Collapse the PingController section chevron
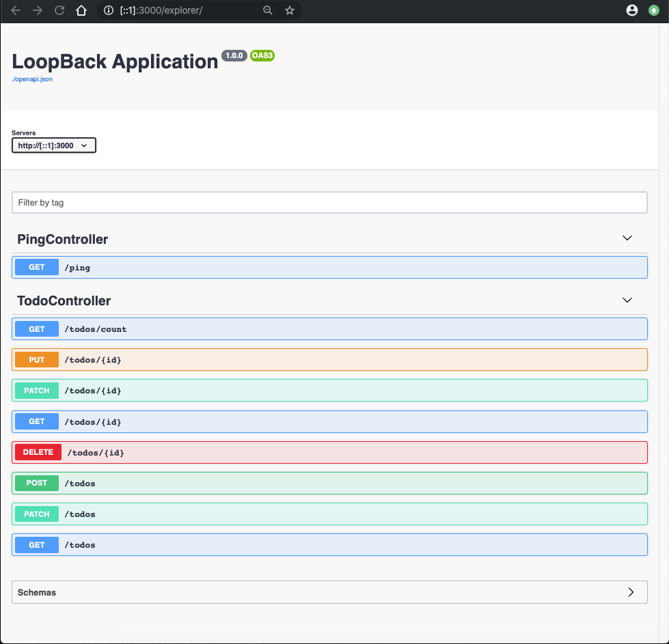Image resolution: width=669 pixels, height=644 pixels. pyautogui.click(x=627, y=238)
